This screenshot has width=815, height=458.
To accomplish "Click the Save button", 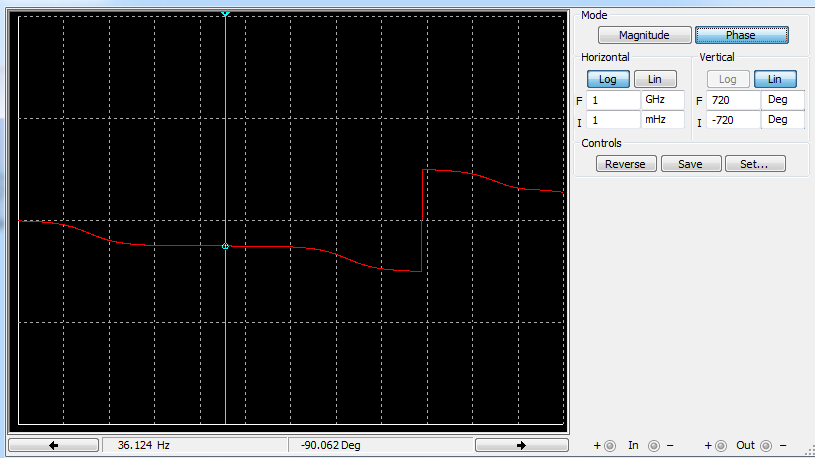I will click(x=691, y=164).
